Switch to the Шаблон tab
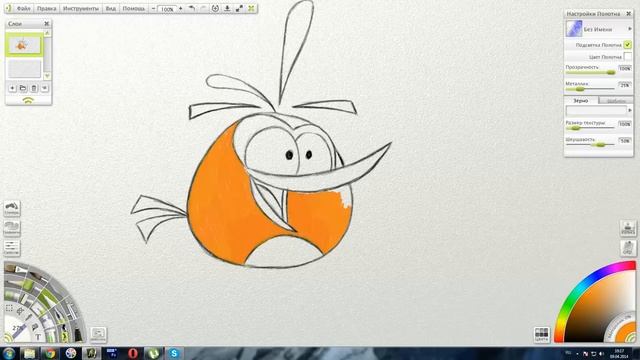Image resolution: width=640 pixels, height=360 pixels. 616,101
